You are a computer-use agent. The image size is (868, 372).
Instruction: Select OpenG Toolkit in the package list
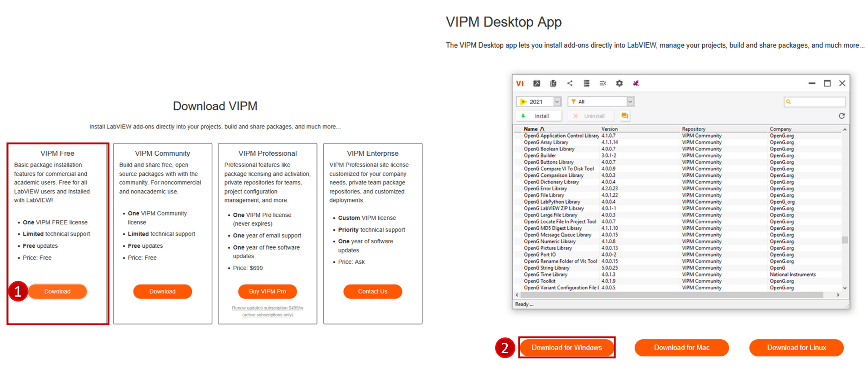point(540,281)
